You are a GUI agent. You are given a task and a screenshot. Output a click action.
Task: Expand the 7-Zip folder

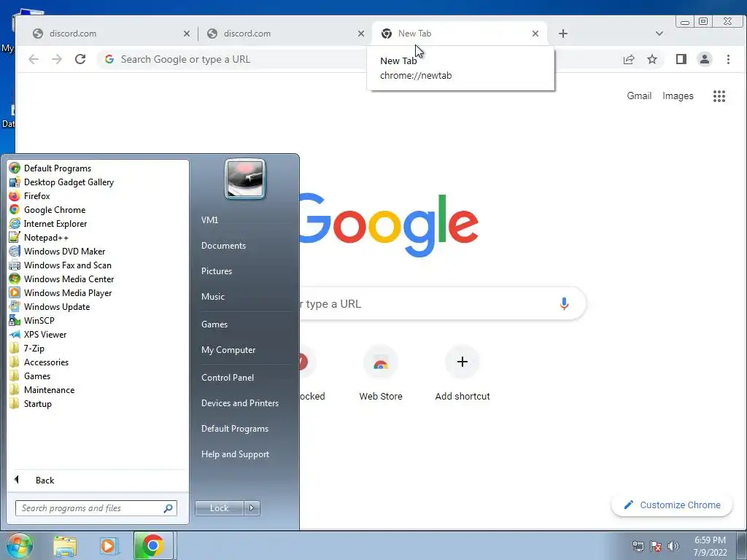(x=98, y=348)
